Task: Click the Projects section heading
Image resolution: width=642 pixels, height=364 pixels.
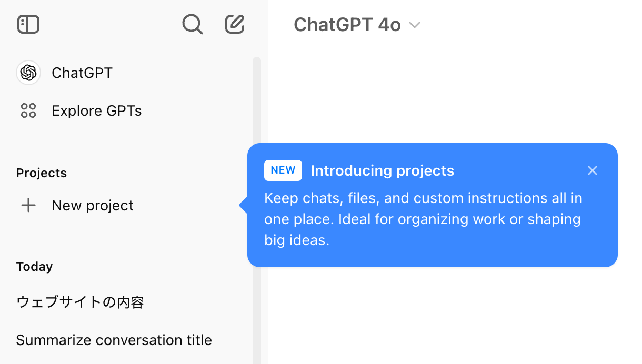Action: pos(42,173)
